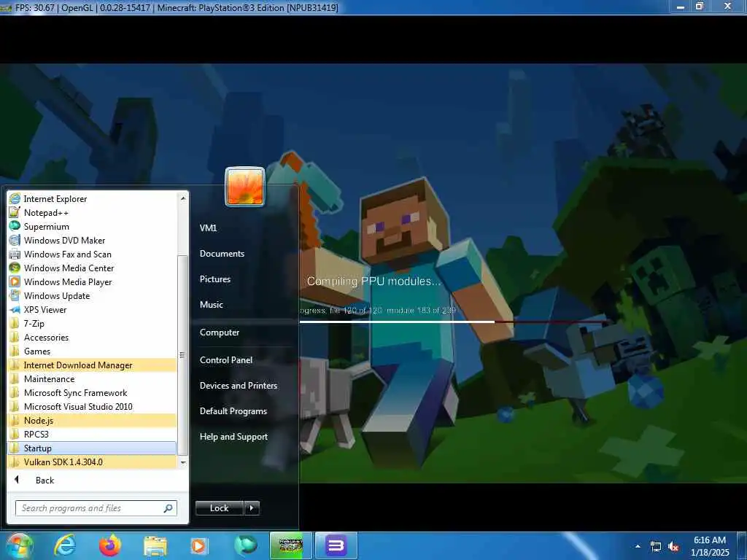747x560 pixels.
Task: Expand the Node.js folder
Action: click(x=91, y=420)
